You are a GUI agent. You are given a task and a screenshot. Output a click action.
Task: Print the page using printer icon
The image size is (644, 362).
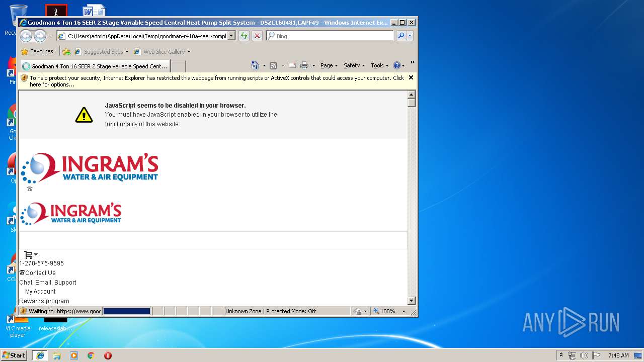click(304, 65)
